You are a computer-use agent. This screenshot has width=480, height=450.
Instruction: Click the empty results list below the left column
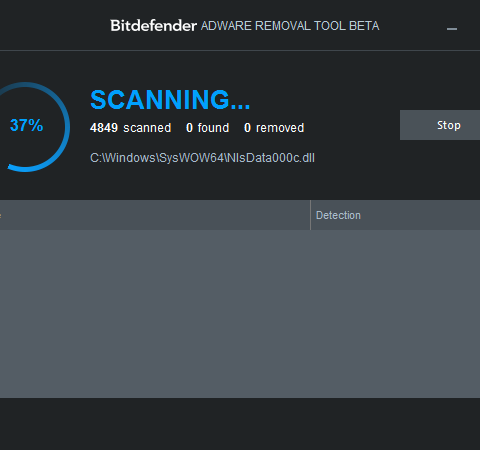155,313
